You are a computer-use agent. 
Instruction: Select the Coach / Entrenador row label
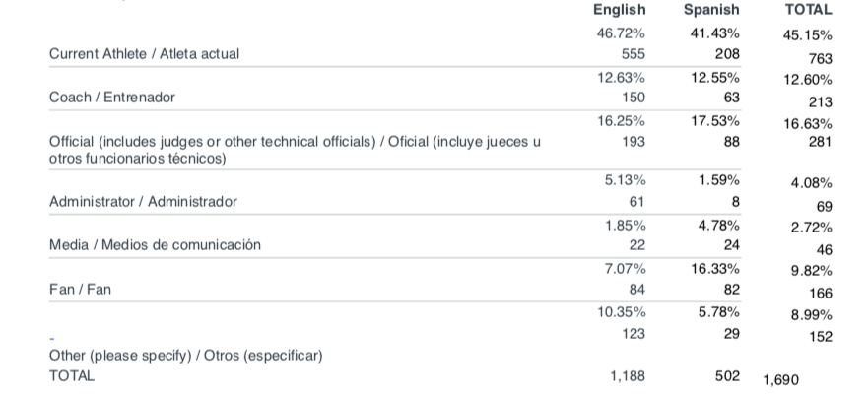[x=111, y=97]
